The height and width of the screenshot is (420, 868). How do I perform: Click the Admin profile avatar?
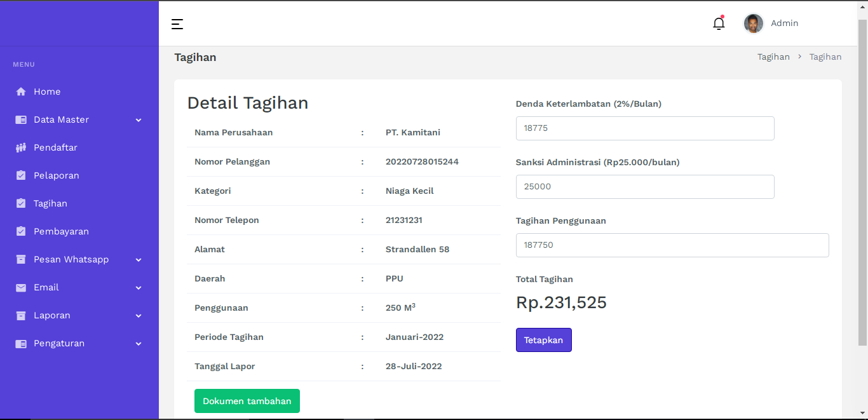tap(753, 24)
